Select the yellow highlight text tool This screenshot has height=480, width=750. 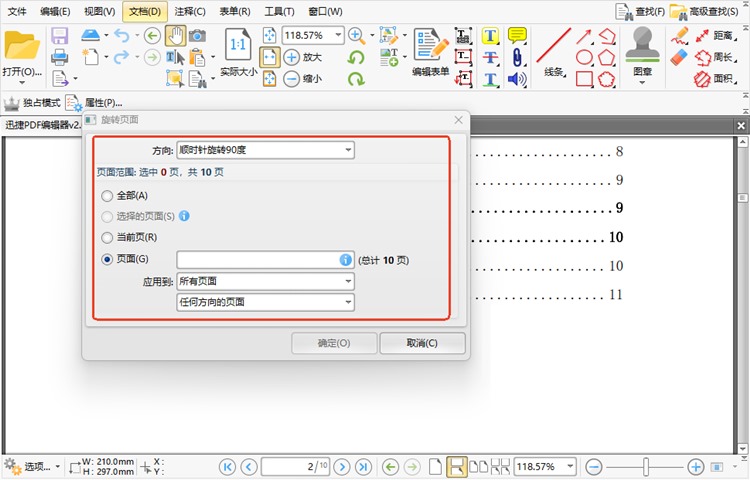click(490, 36)
